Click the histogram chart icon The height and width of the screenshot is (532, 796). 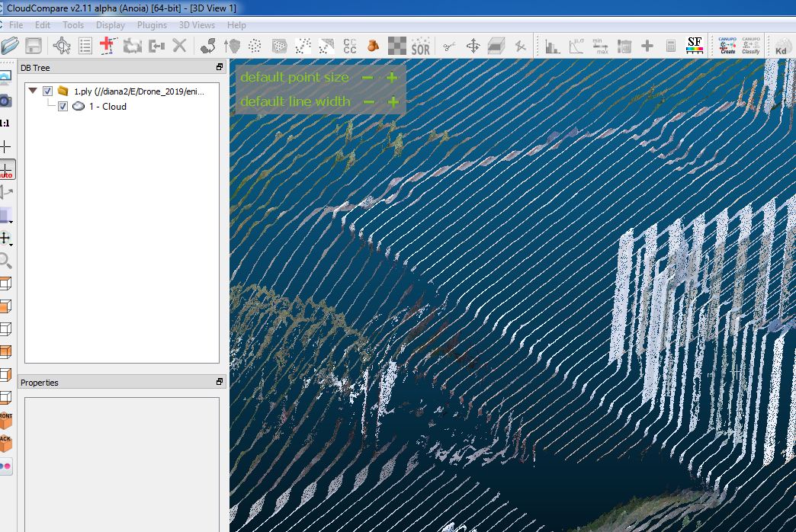point(550,46)
